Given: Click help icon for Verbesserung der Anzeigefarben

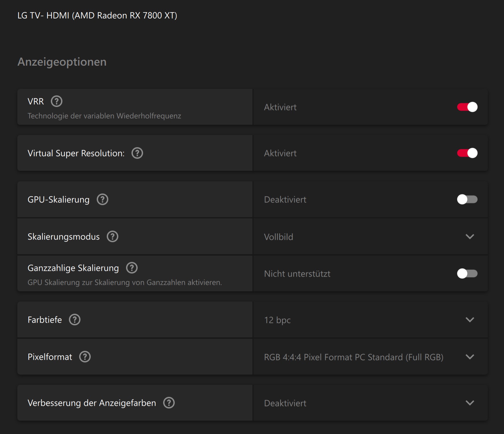Looking at the screenshot, I should [169, 403].
